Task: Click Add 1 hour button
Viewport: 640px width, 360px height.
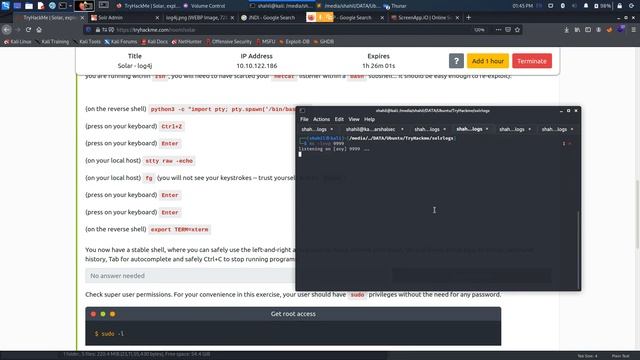Action: pyautogui.click(x=488, y=61)
